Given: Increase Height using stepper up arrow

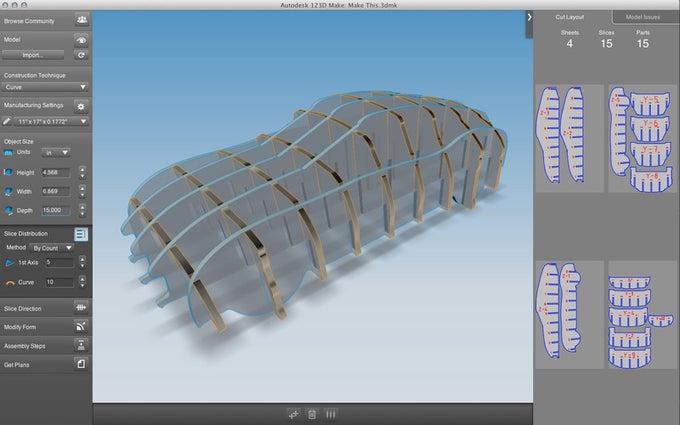Looking at the screenshot, I should (x=82, y=169).
